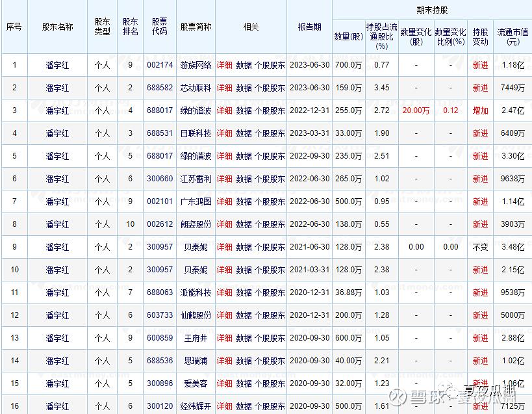Open stock code 300957 in row 9
The width and height of the screenshot is (532, 414).
click(160, 247)
